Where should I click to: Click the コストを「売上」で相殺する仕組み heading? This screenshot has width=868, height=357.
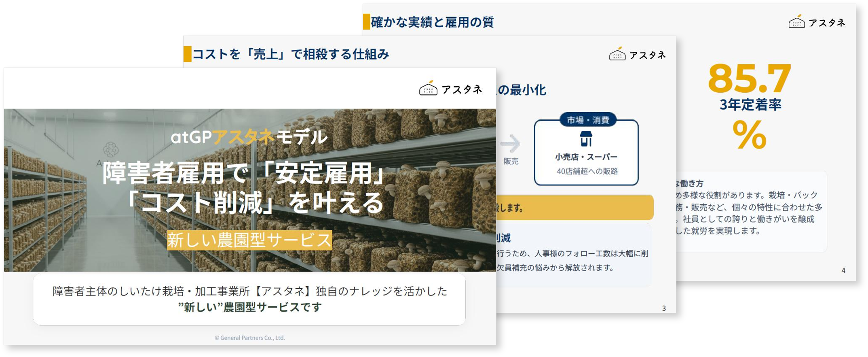point(290,54)
